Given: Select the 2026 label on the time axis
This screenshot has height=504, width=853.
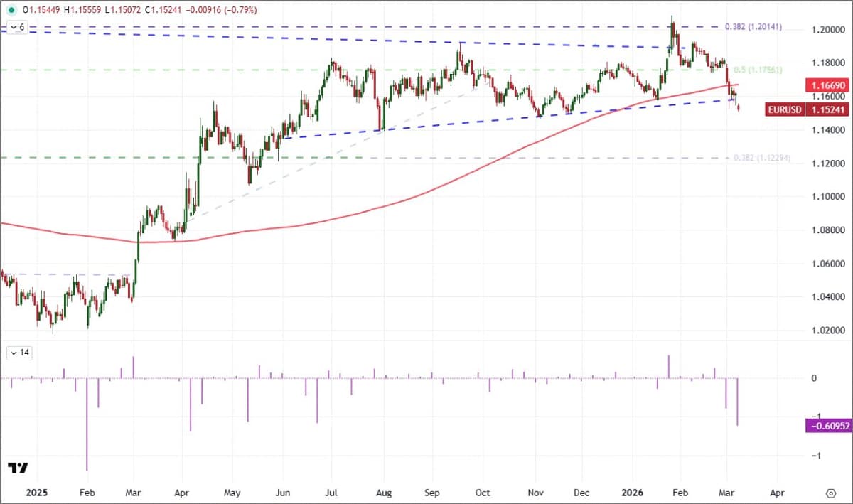Looking at the screenshot, I should (x=632, y=492).
